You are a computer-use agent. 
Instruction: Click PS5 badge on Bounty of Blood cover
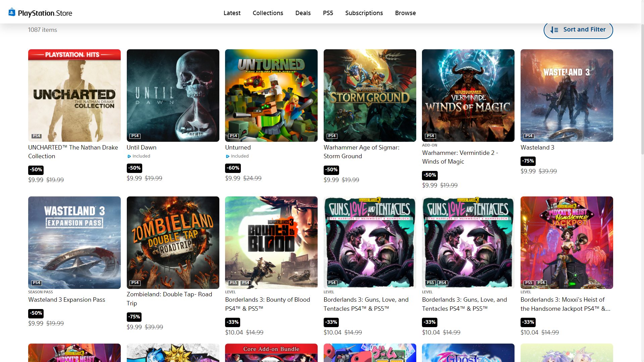point(233,283)
